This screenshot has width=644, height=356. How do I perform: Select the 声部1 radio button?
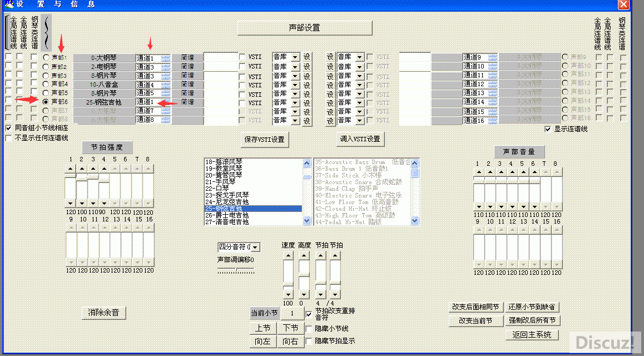tap(46, 57)
